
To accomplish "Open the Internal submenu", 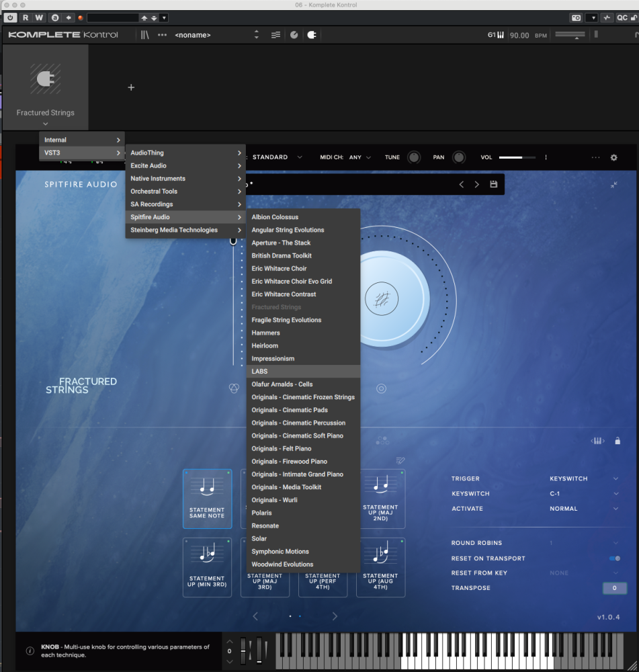I will click(82, 140).
